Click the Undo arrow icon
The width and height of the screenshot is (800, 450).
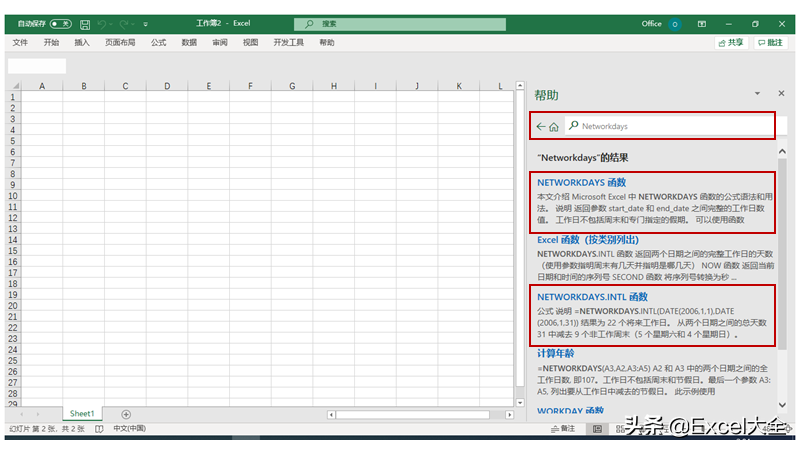pos(102,24)
